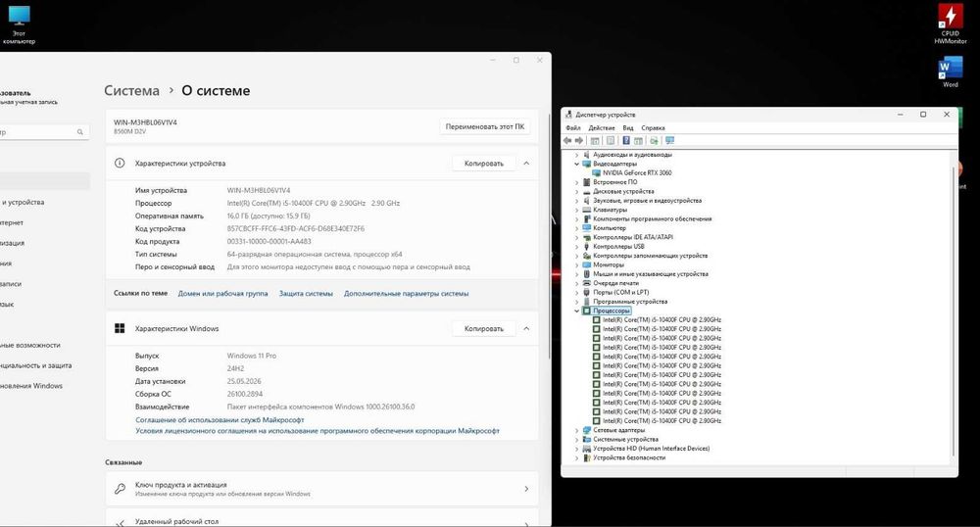Select Мыши и иные указывающие устройства

[650, 274]
